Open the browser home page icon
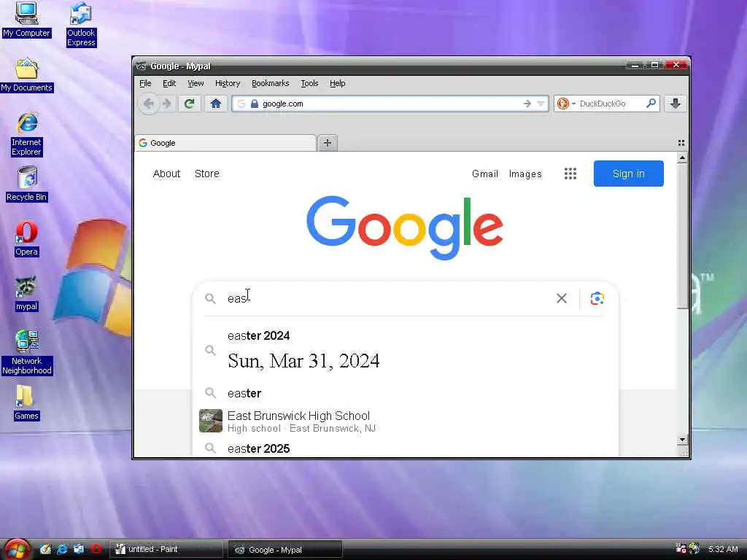The height and width of the screenshot is (560, 747). point(216,104)
